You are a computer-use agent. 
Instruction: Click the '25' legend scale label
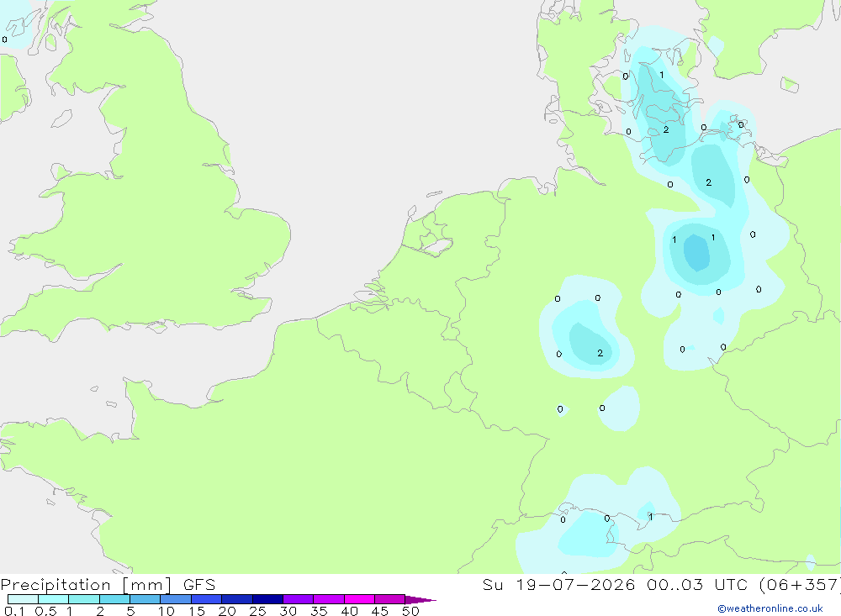(x=257, y=611)
